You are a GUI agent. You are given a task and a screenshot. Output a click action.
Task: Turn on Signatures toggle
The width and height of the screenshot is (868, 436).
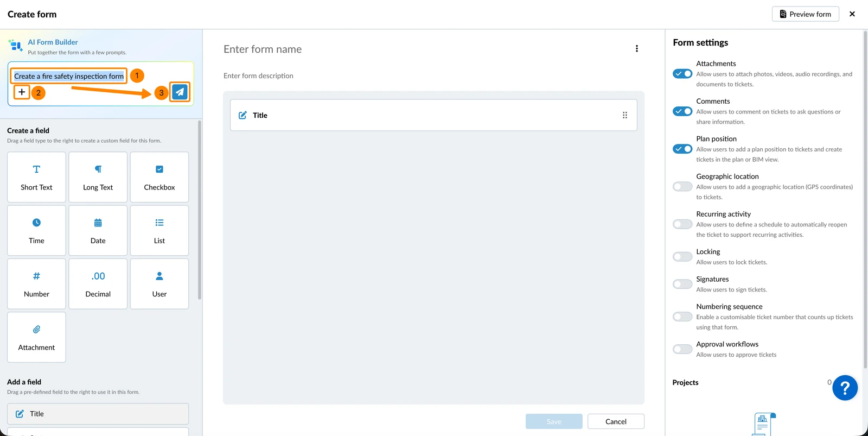point(682,284)
